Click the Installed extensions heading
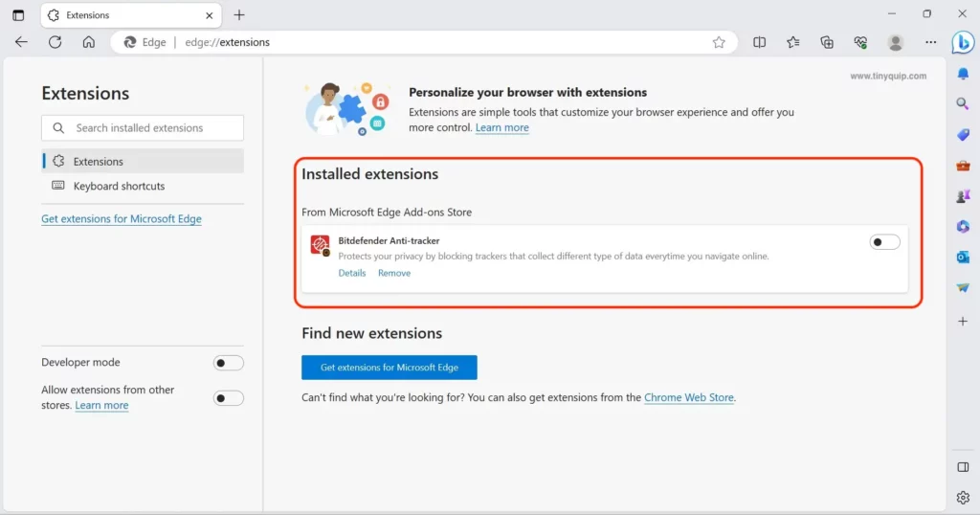This screenshot has width=980, height=515. (x=370, y=174)
